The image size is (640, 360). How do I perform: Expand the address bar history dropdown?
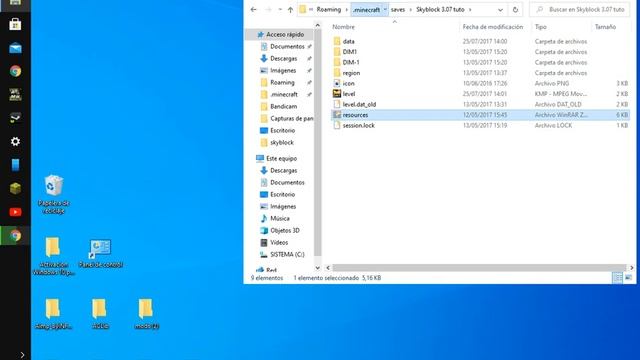tap(500, 9)
